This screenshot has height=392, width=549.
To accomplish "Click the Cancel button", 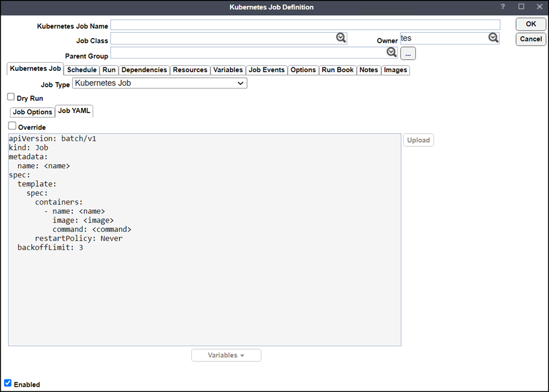I will (x=531, y=39).
